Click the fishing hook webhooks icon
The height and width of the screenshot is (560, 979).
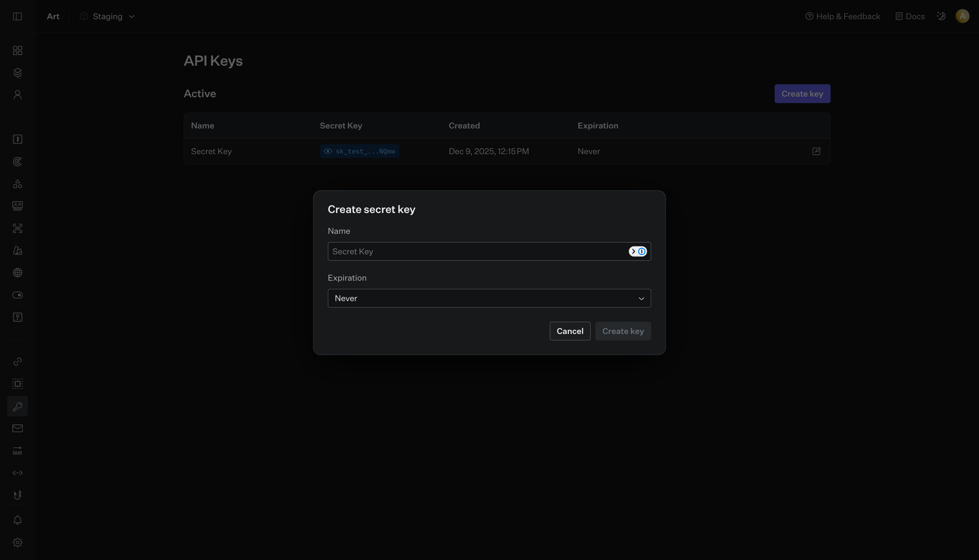(18, 495)
